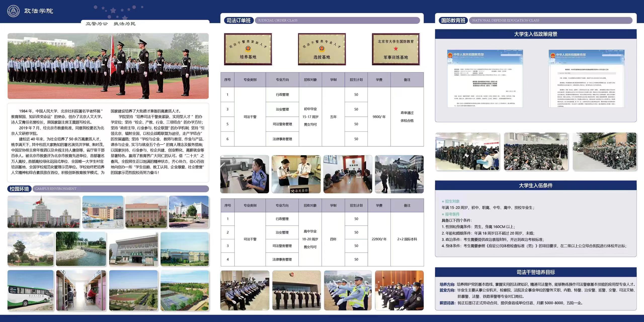Click the 军事训练基地 plaque with red star

(396, 49)
